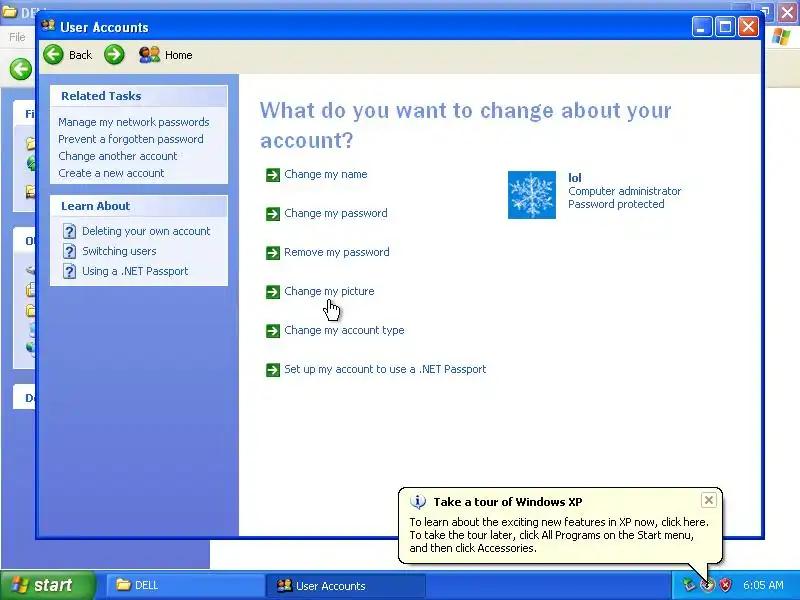Maximize the User Accounts window

(725, 27)
